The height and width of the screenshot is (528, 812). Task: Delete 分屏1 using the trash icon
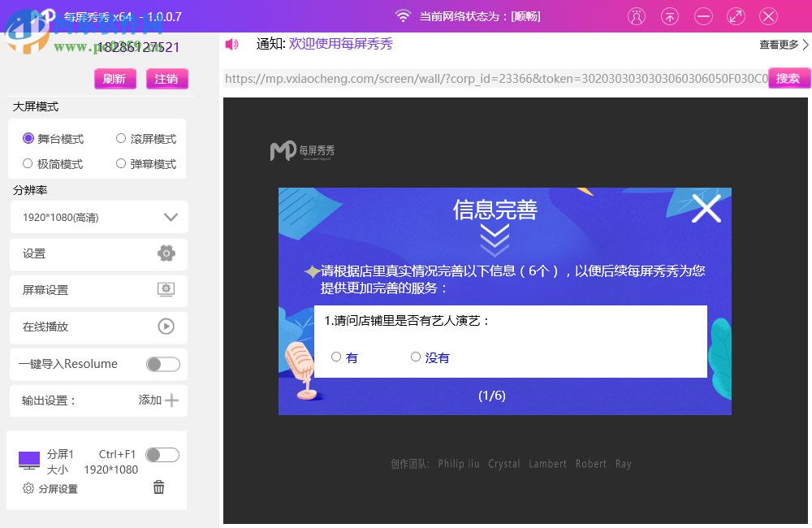coord(158,487)
